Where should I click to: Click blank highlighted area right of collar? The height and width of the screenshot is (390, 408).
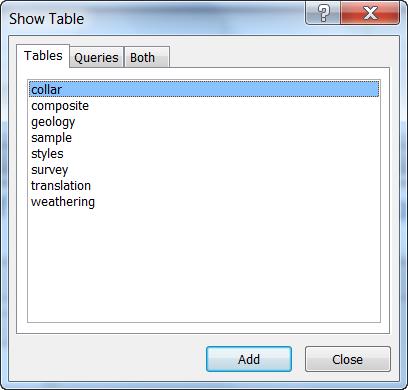(220, 89)
